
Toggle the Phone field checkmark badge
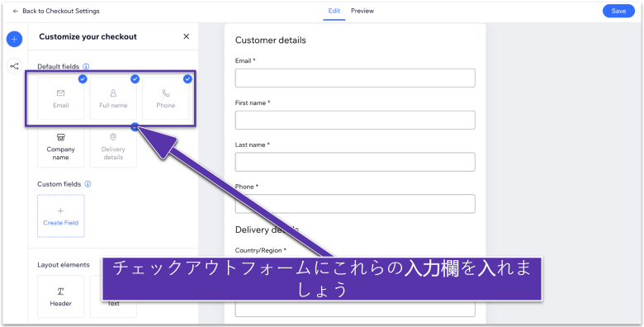click(x=187, y=79)
